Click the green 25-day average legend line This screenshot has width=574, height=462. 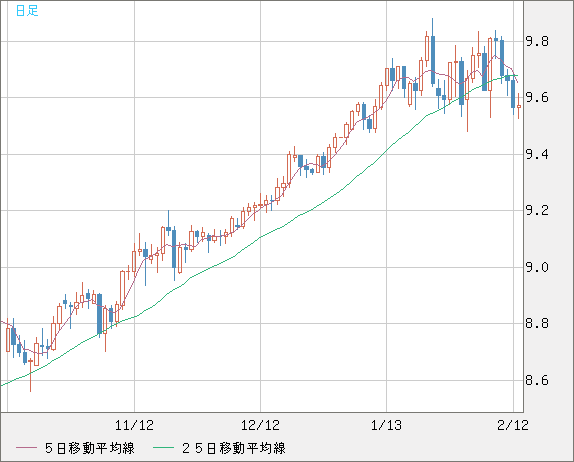click(x=163, y=448)
